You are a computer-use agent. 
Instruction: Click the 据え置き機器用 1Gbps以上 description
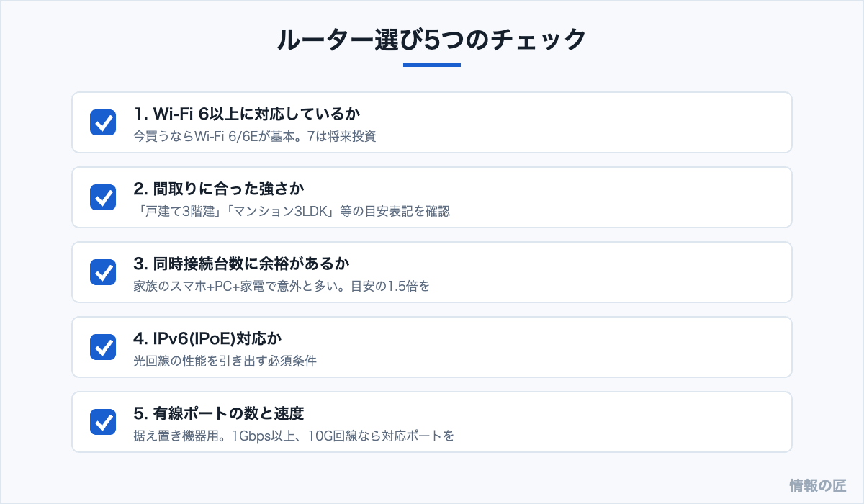coord(294,436)
